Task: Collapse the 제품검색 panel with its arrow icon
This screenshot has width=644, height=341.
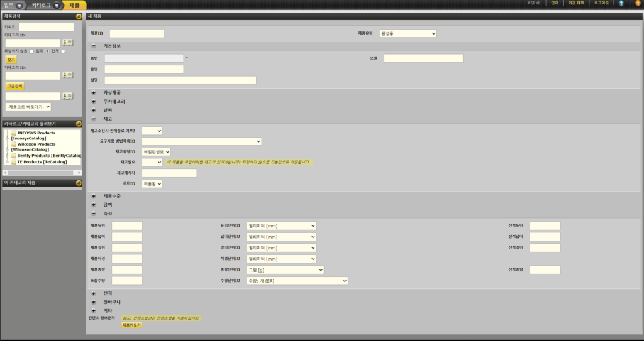Action: pyautogui.click(x=78, y=16)
